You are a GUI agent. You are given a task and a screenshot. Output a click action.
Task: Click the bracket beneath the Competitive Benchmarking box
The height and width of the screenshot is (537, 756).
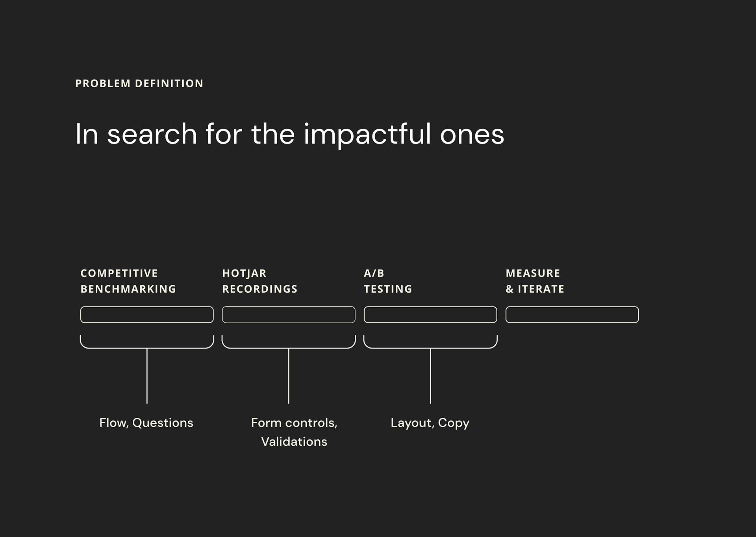point(147,348)
